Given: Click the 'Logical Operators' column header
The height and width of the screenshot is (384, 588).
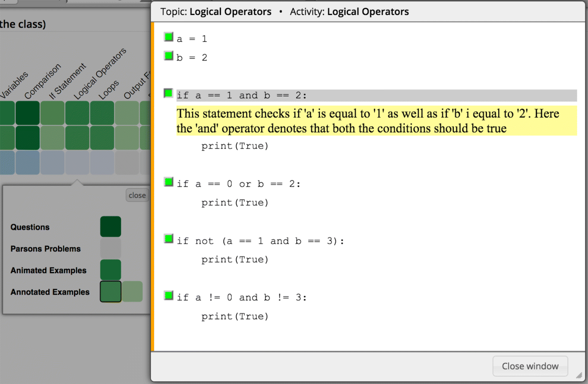Looking at the screenshot, I should coord(100,73).
